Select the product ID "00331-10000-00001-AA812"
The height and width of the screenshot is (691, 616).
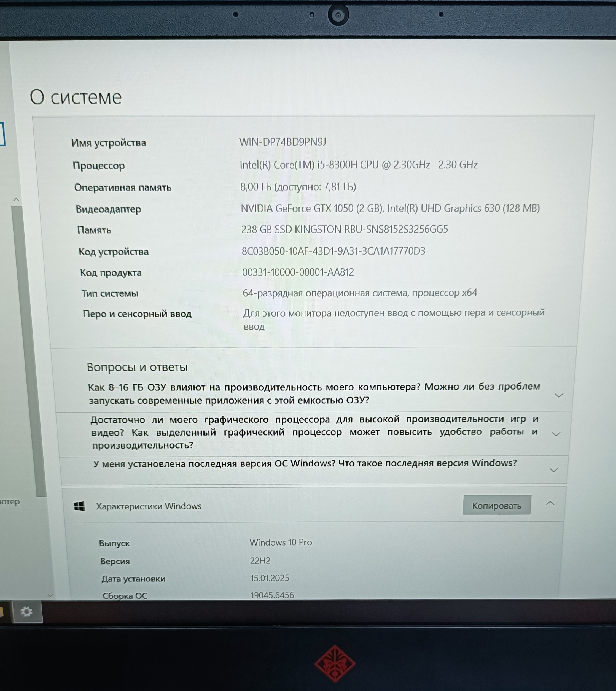298,272
